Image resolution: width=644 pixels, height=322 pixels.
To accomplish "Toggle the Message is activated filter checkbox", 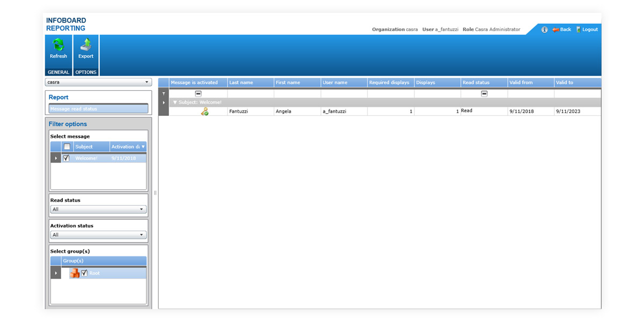I will pos(198,93).
